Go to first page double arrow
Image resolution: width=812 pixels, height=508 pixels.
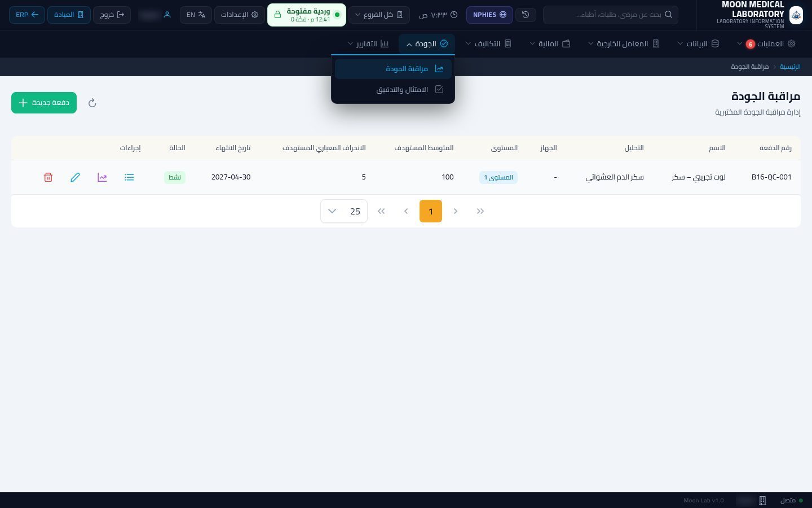point(480,211)
